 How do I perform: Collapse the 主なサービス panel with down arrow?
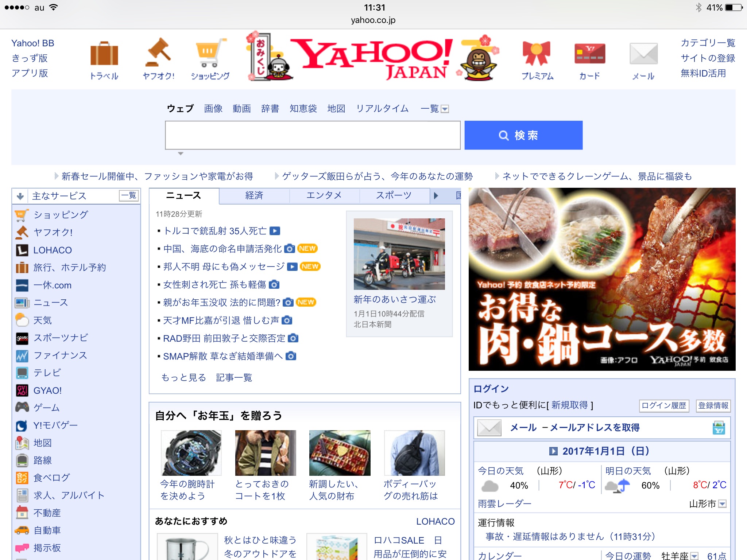click(20, 196)
